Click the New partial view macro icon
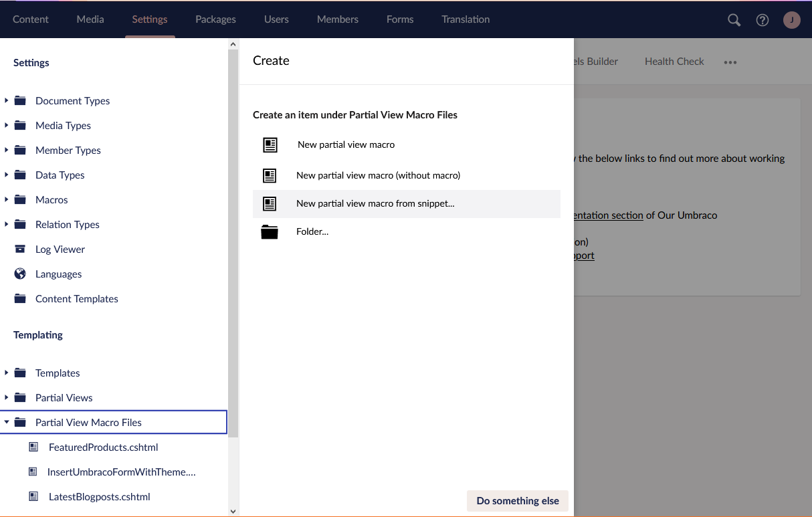 pos(270,145)
